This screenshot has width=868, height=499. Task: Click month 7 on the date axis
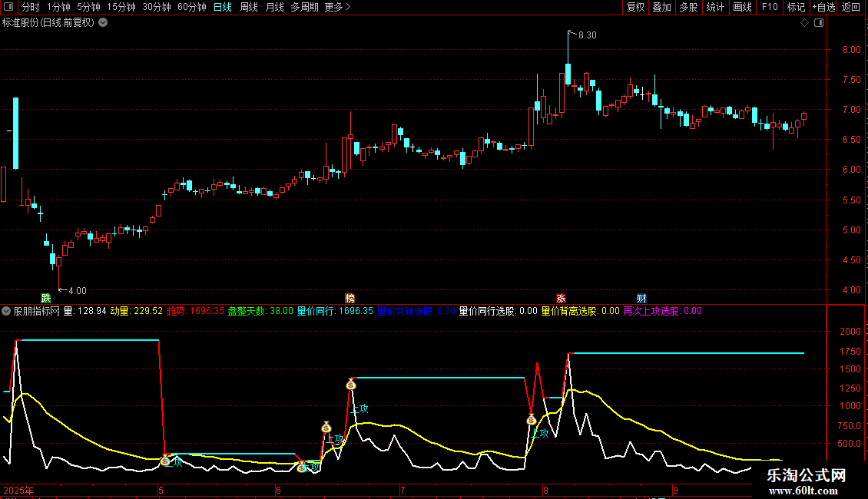[x=403, y=491]
